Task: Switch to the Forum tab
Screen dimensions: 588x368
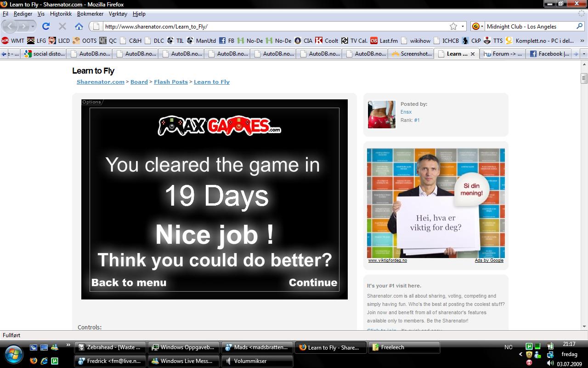Action: [503, 54]
